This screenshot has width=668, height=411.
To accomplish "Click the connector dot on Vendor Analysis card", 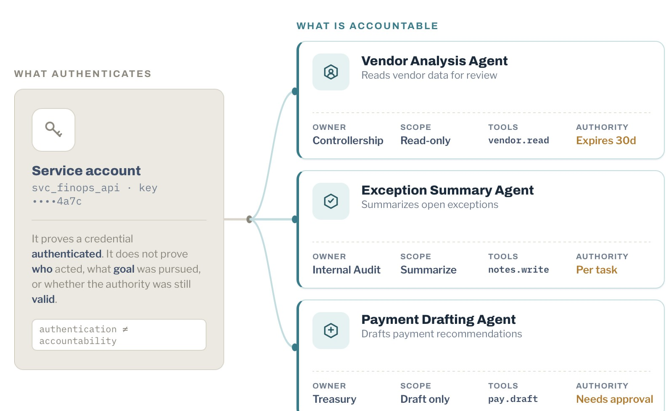I will coord(295,91).
